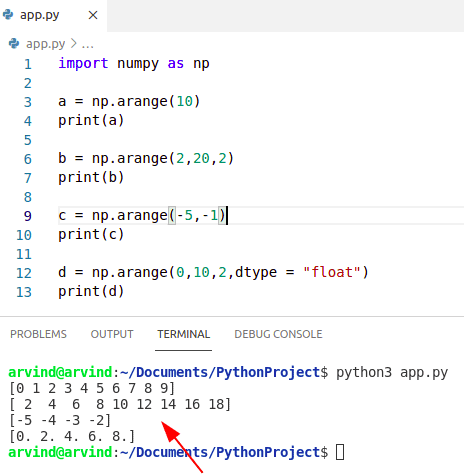Click the Python icon in the breadcrumb
The height and width of the screenshot is (476, 464).
click(14, 43)
